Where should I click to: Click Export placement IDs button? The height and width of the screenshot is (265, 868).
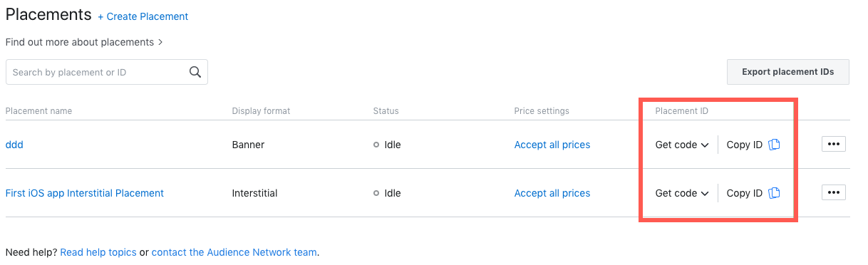point(787,72)
